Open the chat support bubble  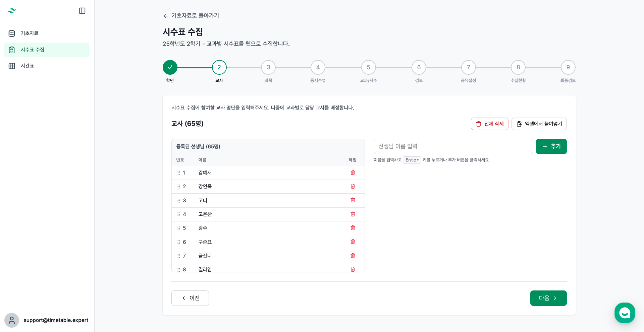[x=625, y=313]
